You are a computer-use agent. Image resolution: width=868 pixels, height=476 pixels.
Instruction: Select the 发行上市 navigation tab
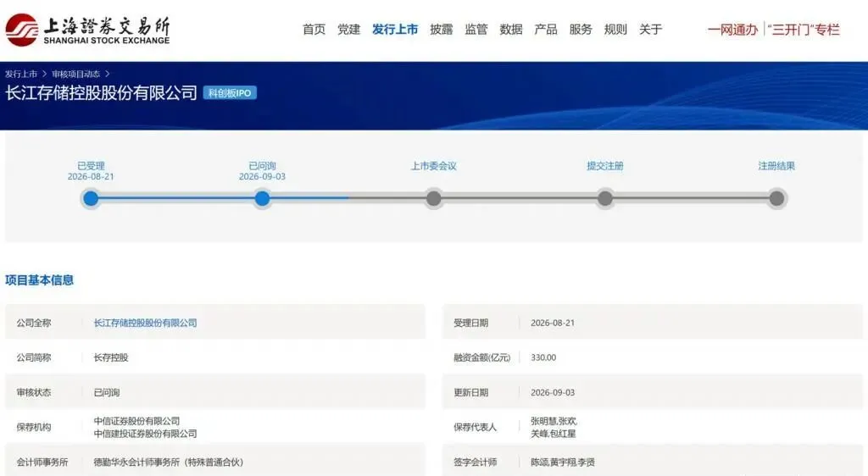395,30
